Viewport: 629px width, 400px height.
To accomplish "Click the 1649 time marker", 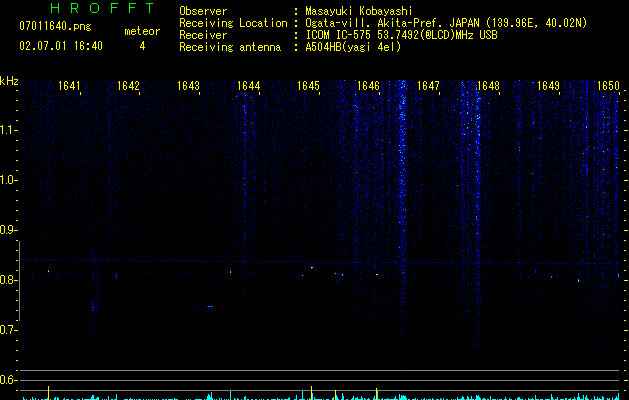I will tap(548, 86).
